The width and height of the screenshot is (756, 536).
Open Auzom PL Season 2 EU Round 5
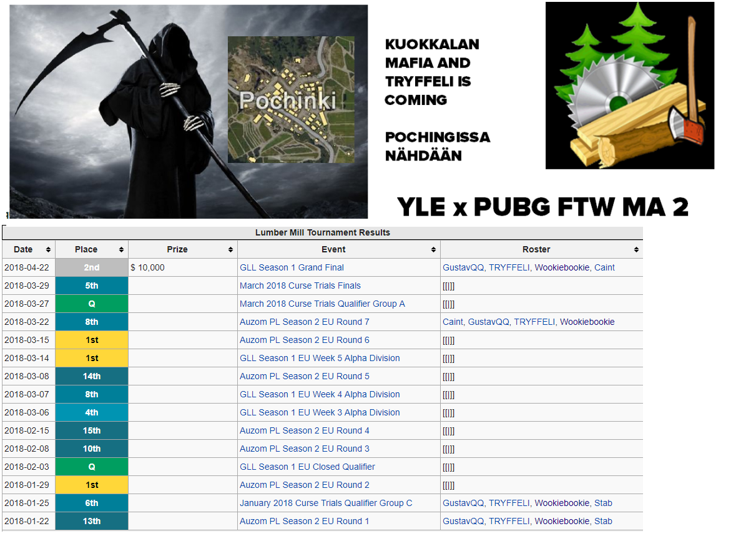(305, 376)
